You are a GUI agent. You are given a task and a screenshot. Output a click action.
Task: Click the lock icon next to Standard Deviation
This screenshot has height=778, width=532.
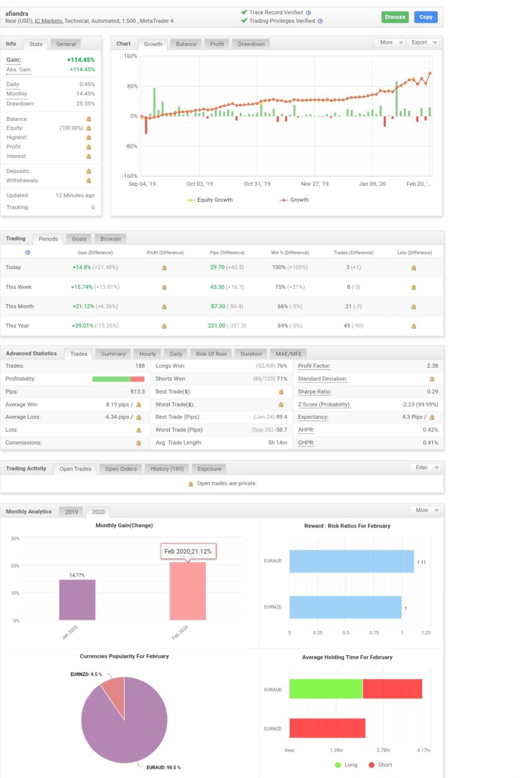click(432, 379)
